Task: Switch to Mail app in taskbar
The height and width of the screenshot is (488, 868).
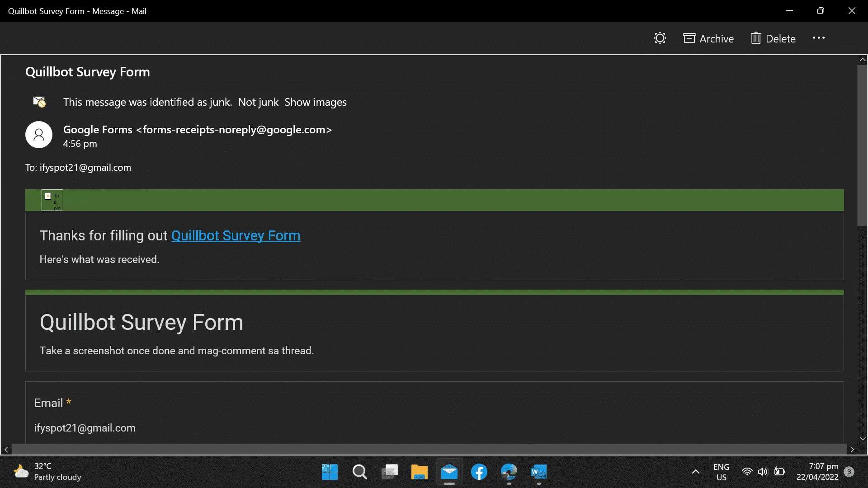Action: (449, 472)
